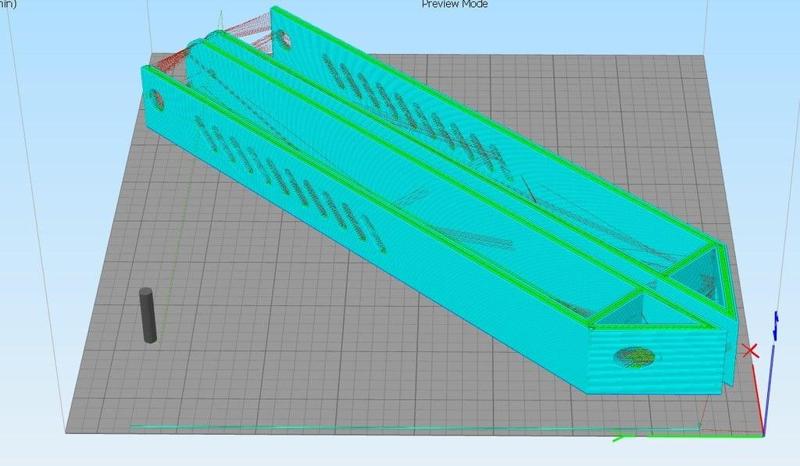Click the red X origin marker
Image resolution: width=800 pixels, height=466 pixels.
[750, 351]
